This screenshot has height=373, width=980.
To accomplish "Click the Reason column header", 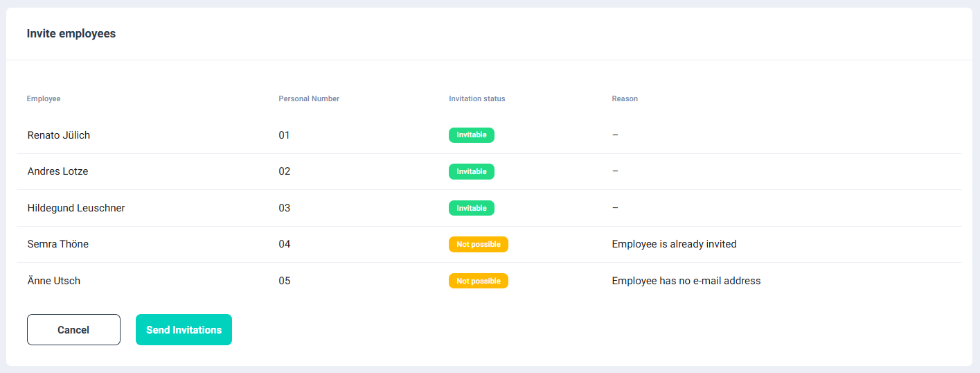I will click(624, 98).
